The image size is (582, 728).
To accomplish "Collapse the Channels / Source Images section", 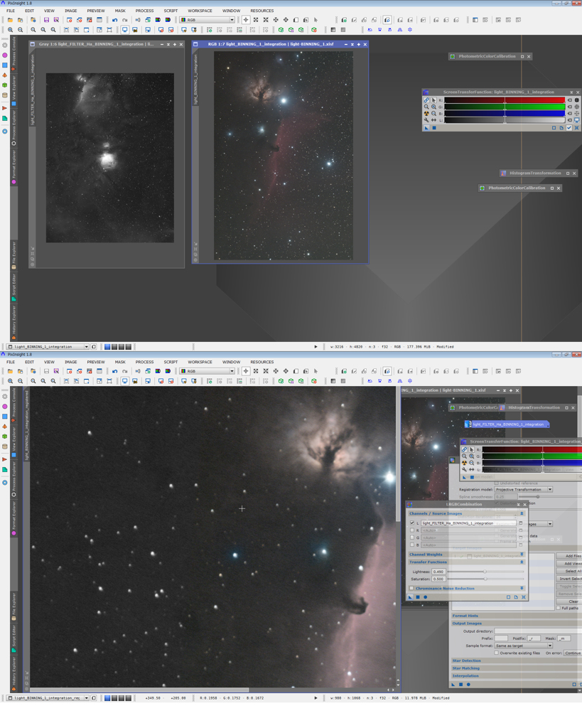I will [522, 513].
